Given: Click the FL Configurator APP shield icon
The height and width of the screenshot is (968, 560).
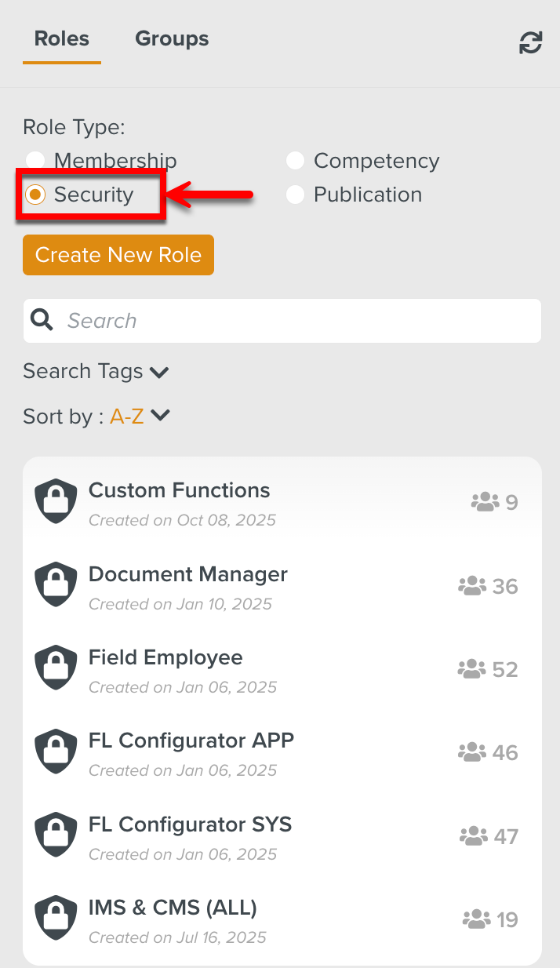Looking at the screenshot, I should click(x=56, y=751).
